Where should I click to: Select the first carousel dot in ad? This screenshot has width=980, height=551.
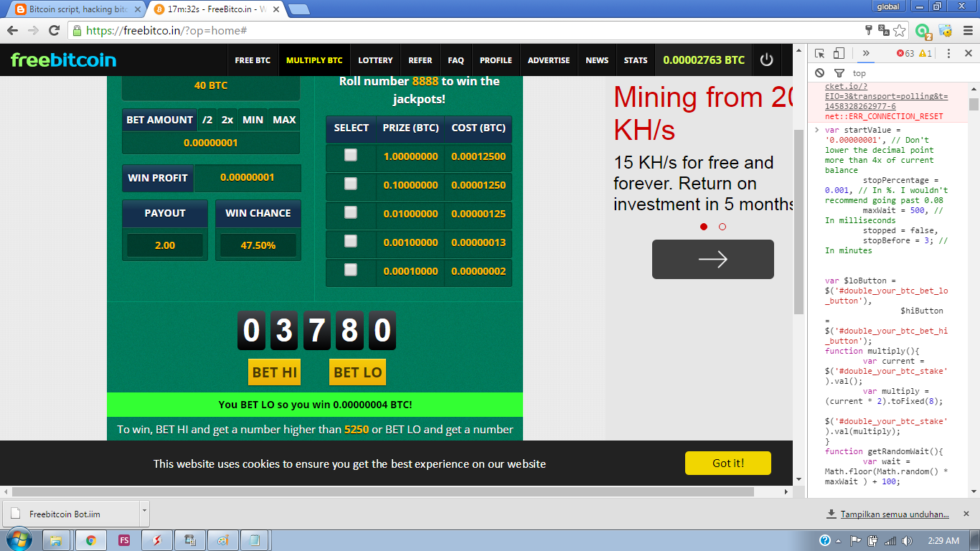point(704,227)
